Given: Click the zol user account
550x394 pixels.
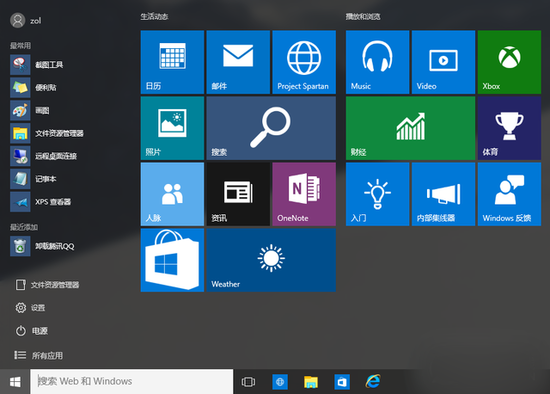Looking at the screenshot, I should tap(26, 20).
